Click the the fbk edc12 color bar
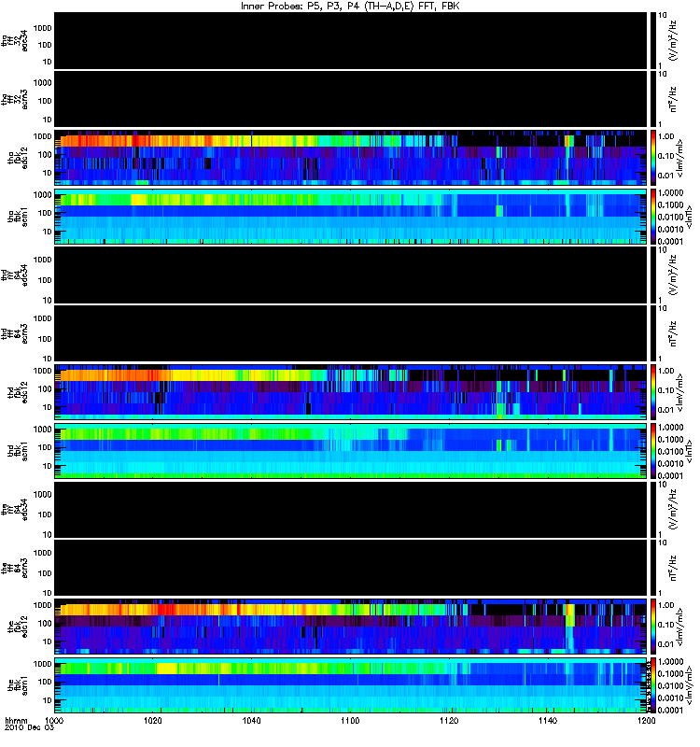 pyautogui.click(x=653, y=627)
